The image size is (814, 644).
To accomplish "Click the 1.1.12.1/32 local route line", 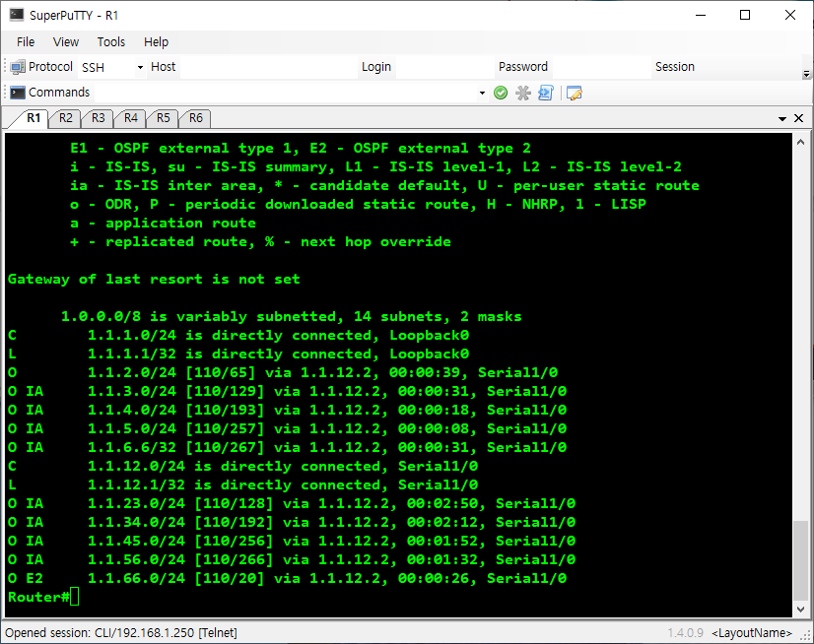I will tap(242, 484).
